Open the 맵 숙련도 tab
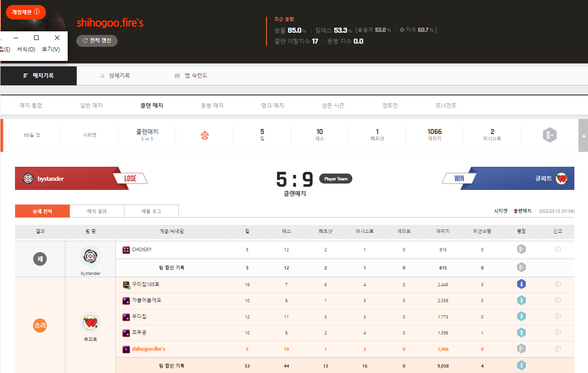This screenshot has width=588, height=373. pos(191,75)
